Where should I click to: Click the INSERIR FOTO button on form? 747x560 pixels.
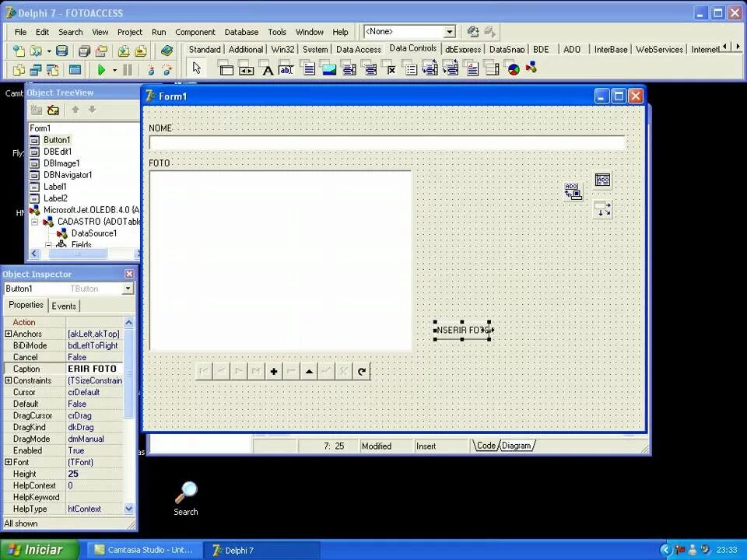click(462, 331)
